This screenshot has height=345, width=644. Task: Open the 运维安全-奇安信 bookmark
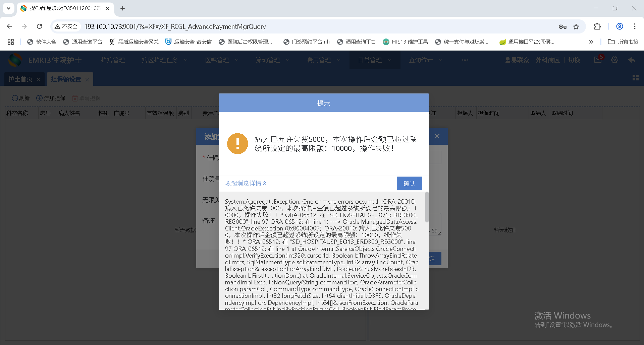(189, 42)
